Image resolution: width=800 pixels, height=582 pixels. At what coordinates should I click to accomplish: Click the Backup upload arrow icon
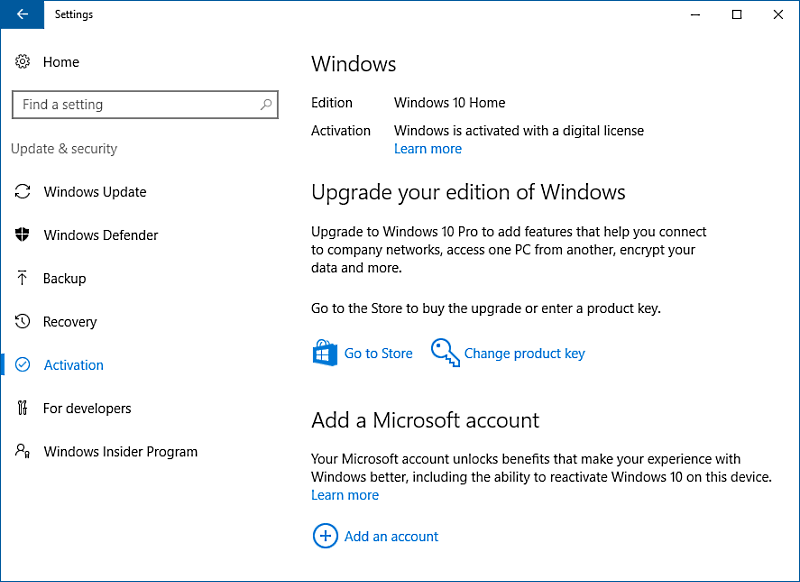[x=22, y=278]
